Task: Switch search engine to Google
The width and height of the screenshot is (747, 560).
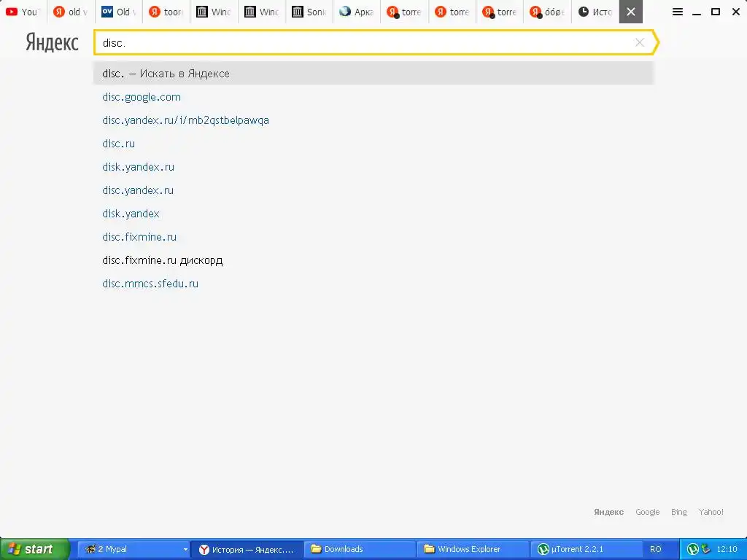Action: point(648,512)
